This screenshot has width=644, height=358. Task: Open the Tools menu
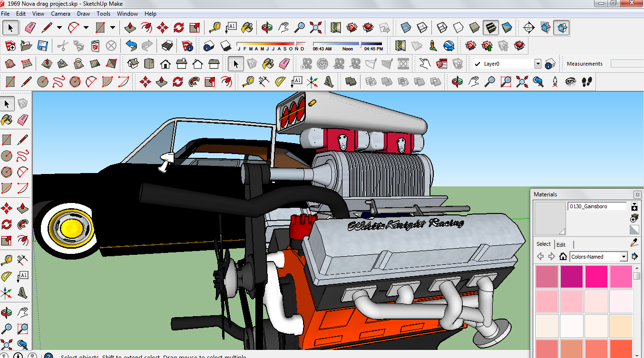pos(104,14)
